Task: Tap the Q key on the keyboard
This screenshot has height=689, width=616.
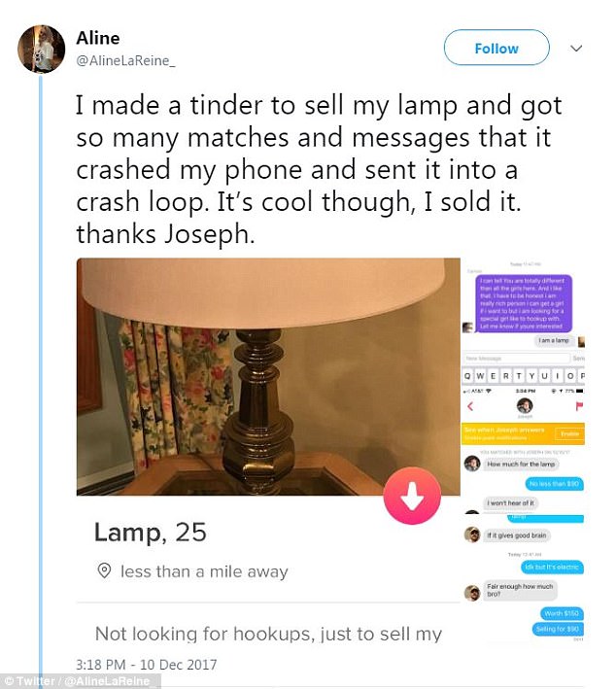Action: [x=467, y=376]
